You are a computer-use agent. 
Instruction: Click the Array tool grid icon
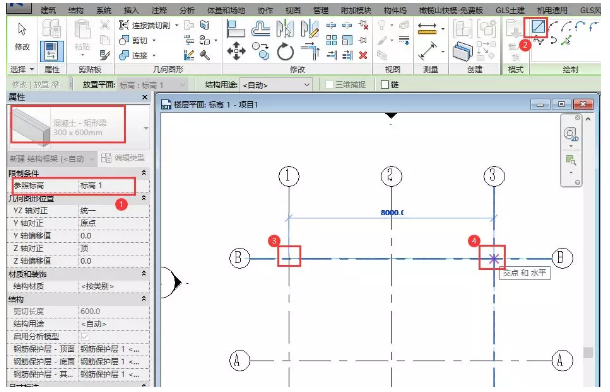pos(331,40)
